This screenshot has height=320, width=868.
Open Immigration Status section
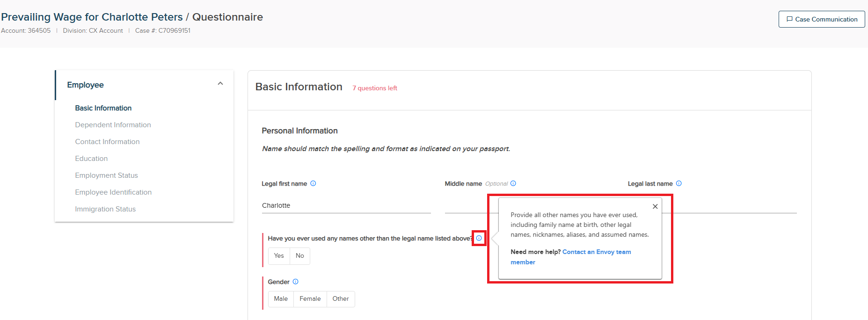pos(105,209)
